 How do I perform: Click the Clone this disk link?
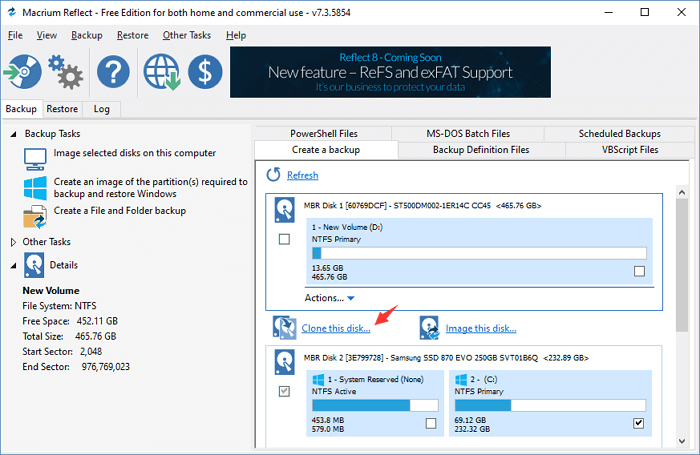(335, 327)
